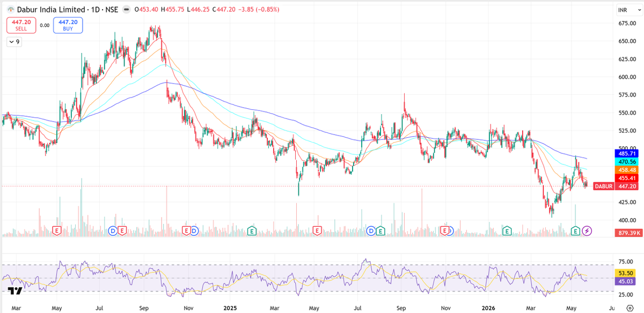
Task: Expand the collapsed 9 indicators legend
Action: click(x=14, y=42)
